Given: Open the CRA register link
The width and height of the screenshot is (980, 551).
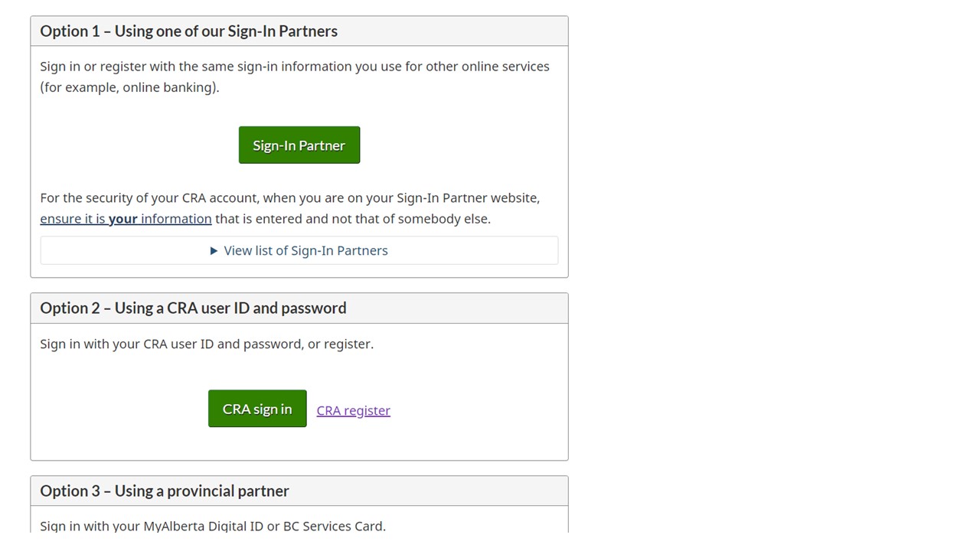Looking at the screenshot, I should pos(353,411).
